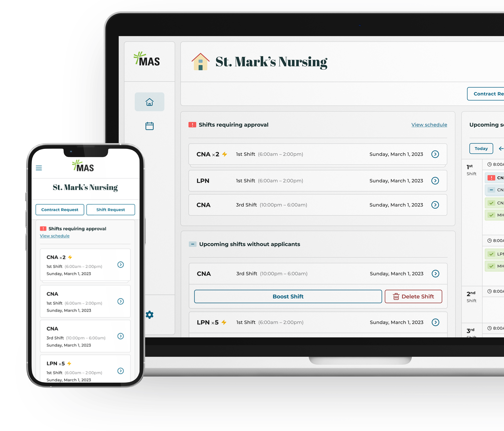
Task: Click the Shift Request tab on mobile view
Action: point(110,209)
